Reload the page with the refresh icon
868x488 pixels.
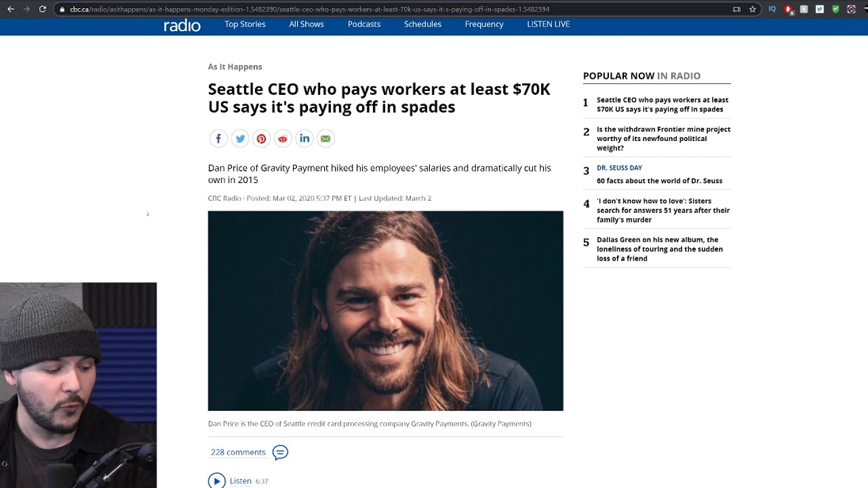[43, 9]
